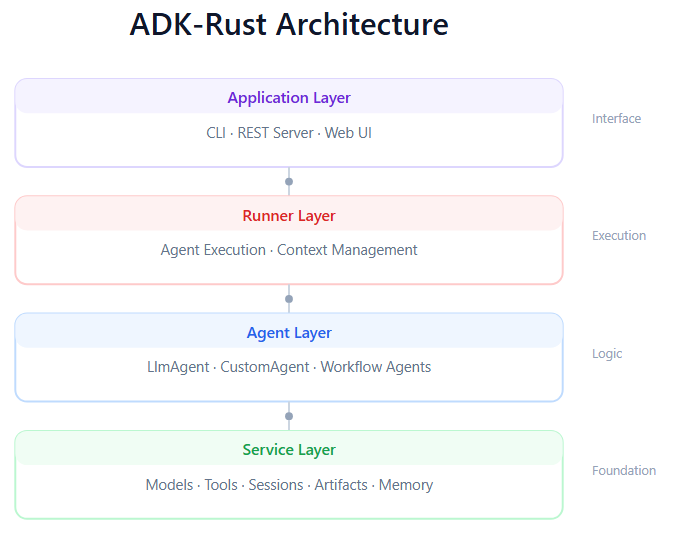The height and width of the screenshot is (546, 673).
Task: Select the Agent Layer heading
Action: pyautogui.click(x=289, y=333)
